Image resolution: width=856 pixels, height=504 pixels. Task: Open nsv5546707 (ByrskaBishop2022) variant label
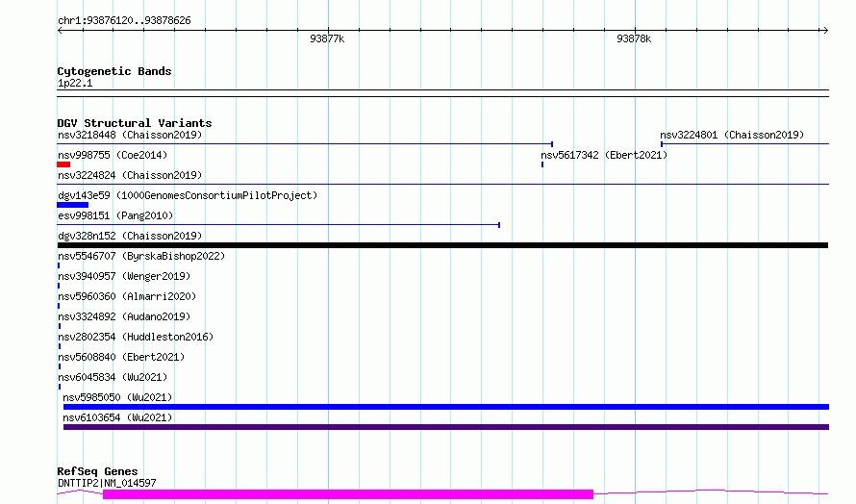[x=141, y=256]
